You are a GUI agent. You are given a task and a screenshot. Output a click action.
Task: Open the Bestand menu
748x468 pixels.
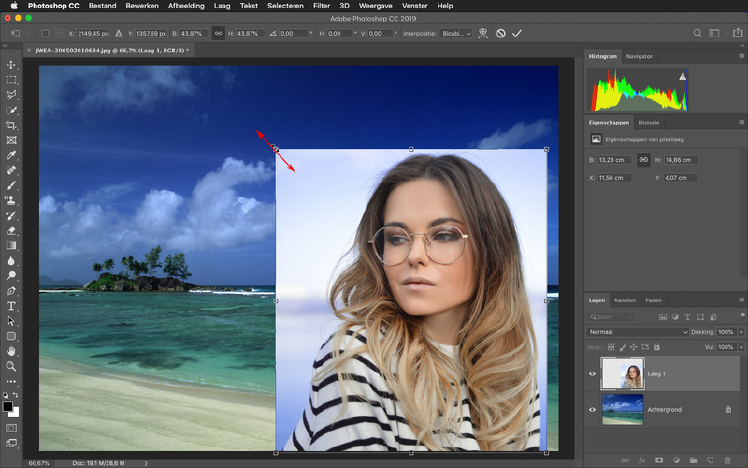tap(103, 6)
